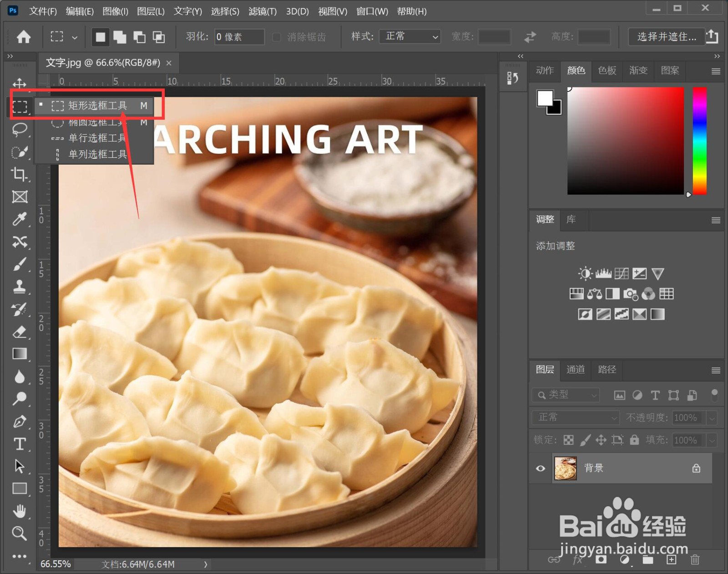
Task: Click the 背景 layer thumbnail
Action: pos(566,468)
